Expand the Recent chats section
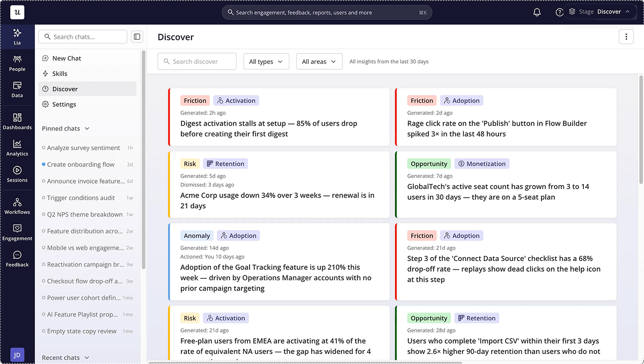The height and width of the screenshot is (364, 644). [65, 357]
